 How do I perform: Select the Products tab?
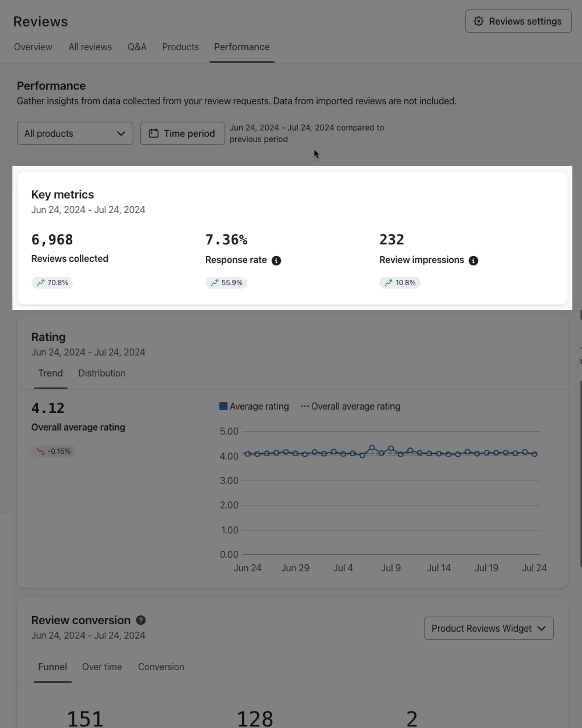(180, 47)
